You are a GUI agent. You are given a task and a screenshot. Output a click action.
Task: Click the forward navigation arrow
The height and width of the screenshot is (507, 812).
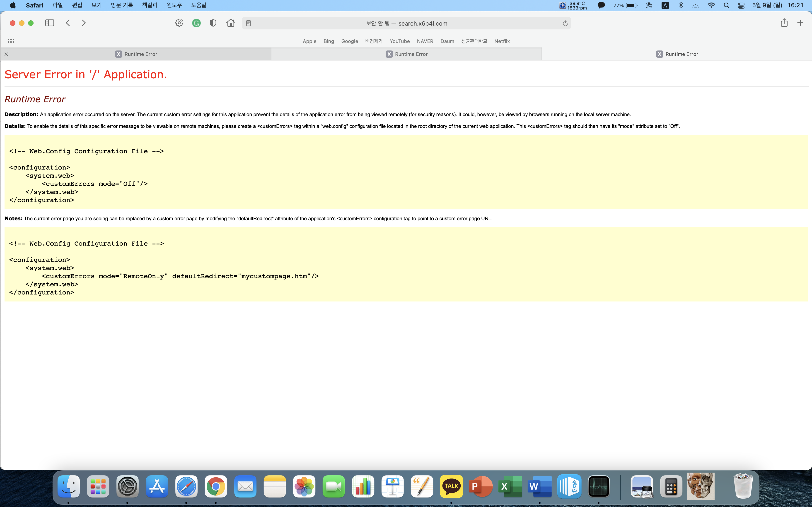click(84, 23)
